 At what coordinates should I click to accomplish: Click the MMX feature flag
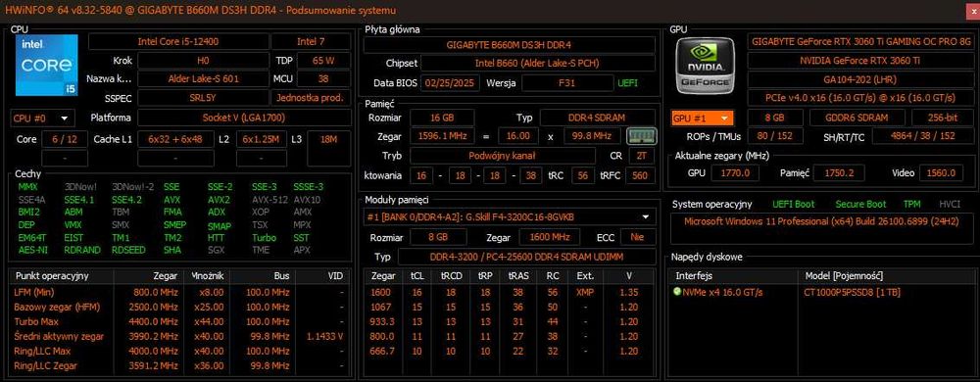tap(28, 187)
